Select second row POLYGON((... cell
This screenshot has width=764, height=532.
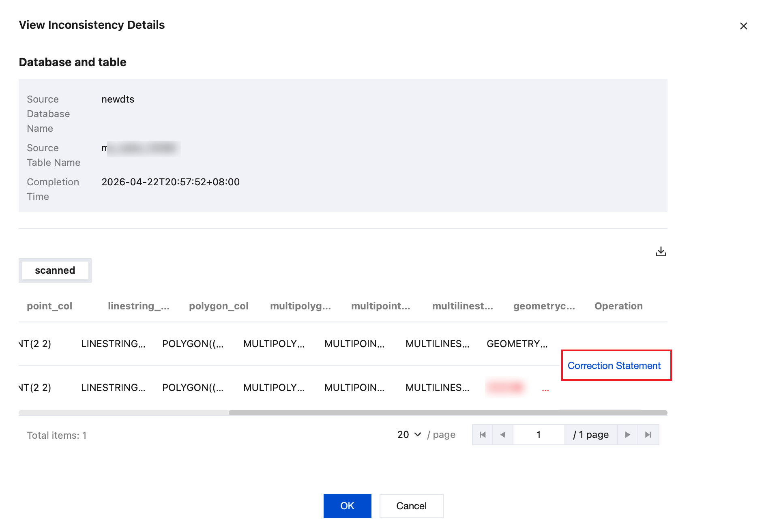point(193,388)
